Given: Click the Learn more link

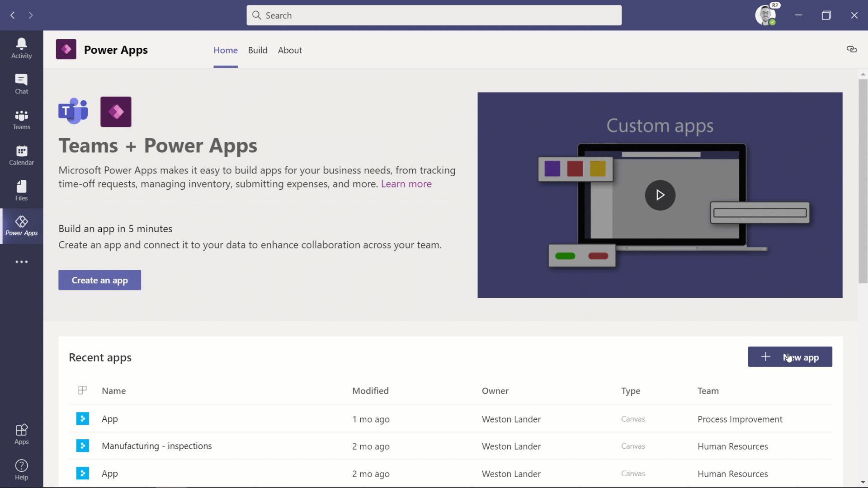Looking at the screenshot, I should [x=406, y=183].
